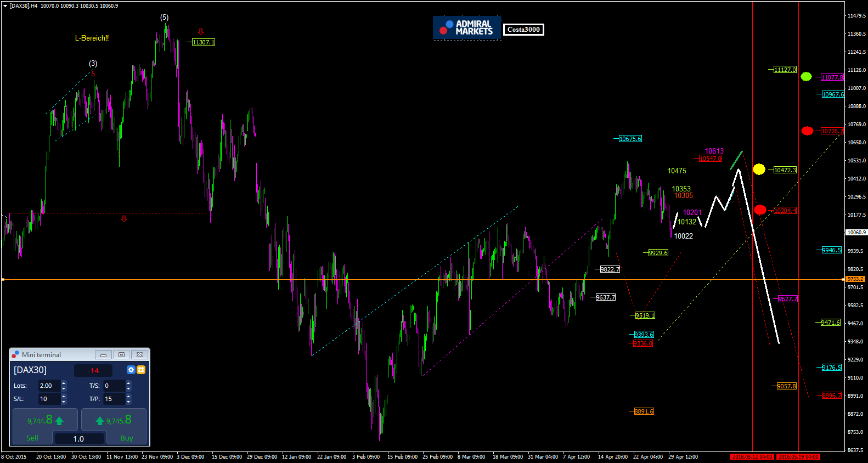This screenshot has width=868, height=463.
Task: Select the yellow circle marker near 10472.3
Action: coord(759,170)
